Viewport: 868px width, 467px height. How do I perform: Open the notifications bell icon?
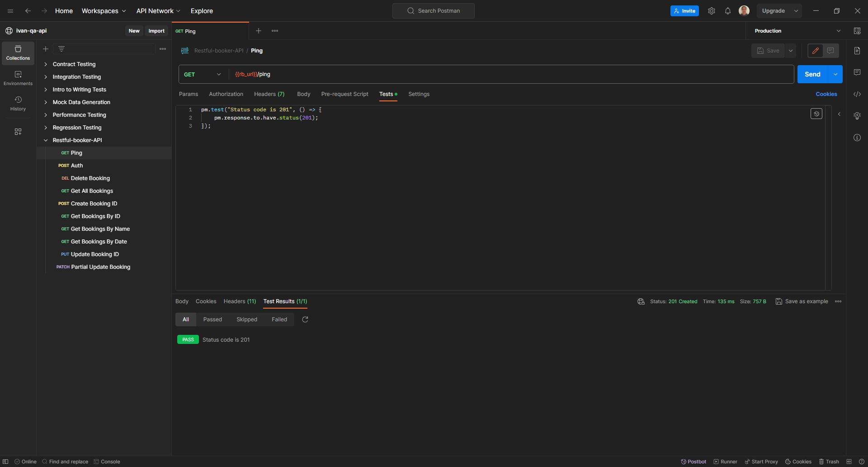[728, 11]
